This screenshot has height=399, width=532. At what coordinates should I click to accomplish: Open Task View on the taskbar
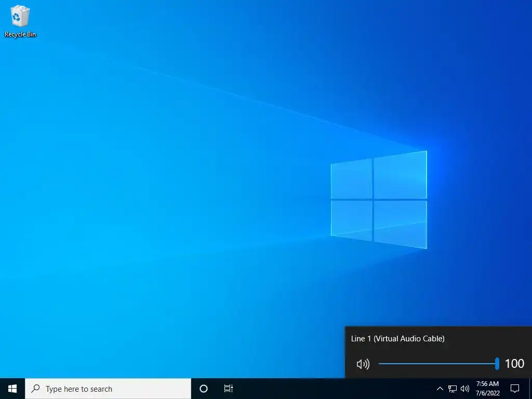click(229, 389)
